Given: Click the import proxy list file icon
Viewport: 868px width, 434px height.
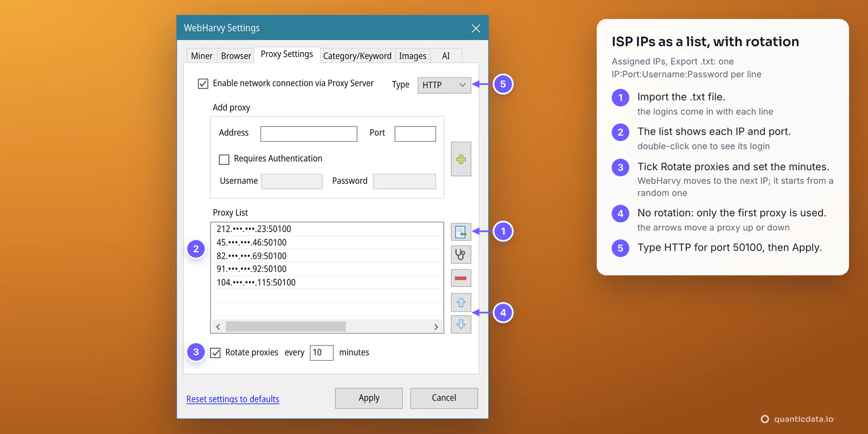Looking at the screenshot, I should click(x=461, y=232).
